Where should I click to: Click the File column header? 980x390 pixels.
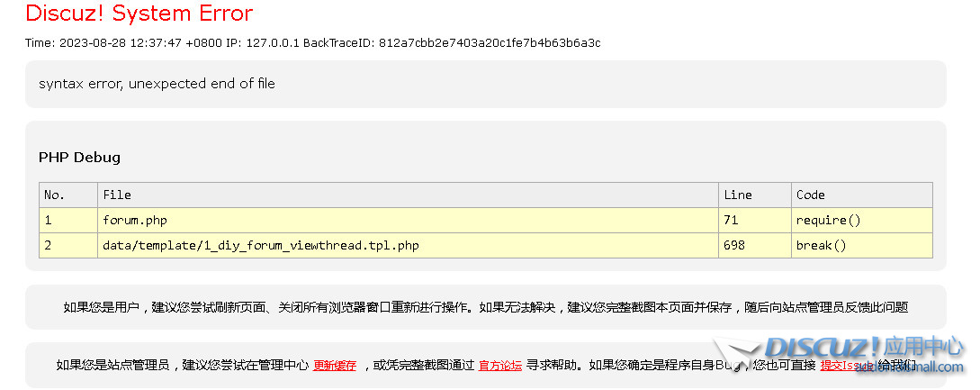click(x=409, y=195)
